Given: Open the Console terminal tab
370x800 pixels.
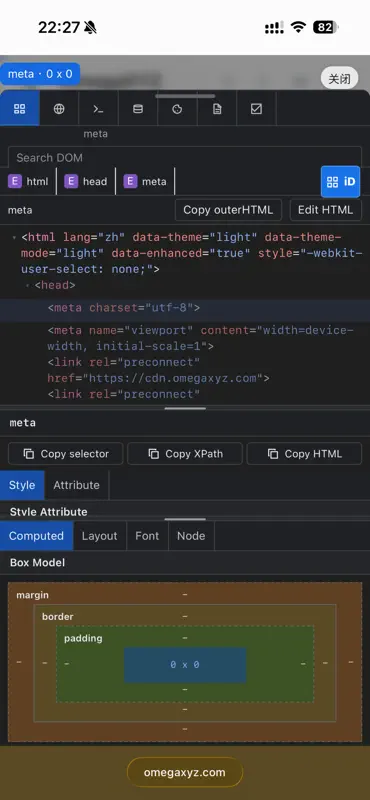Looking at the screenshot, I should click(x=98, y=108).
